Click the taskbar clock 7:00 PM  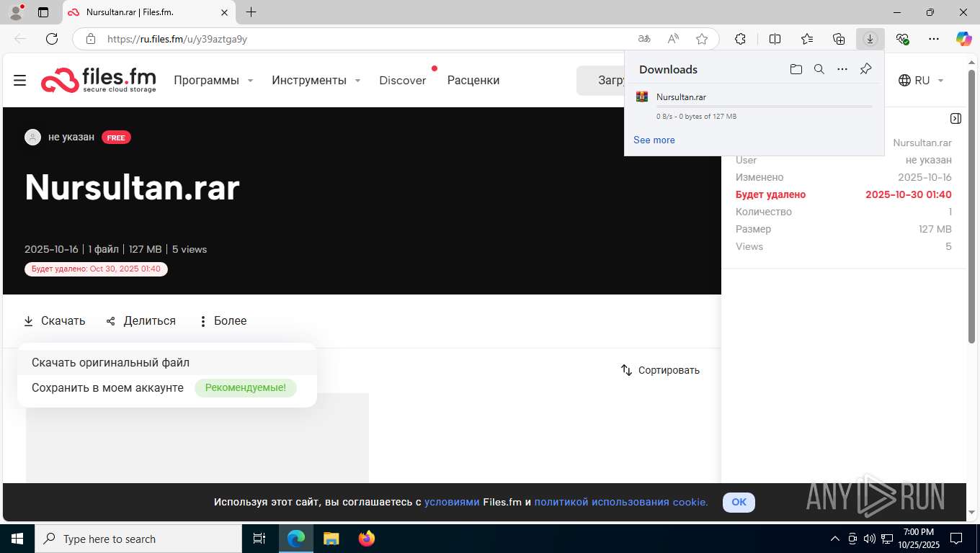pyautogui.click(x=918, y=539)
